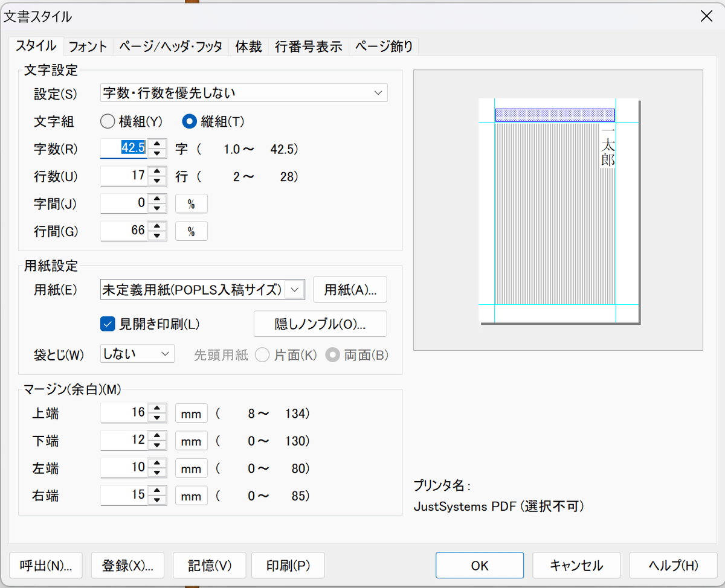Increase 行間 with the up arrow
The height and width of the screenshot is (588, 725).
(157, 226)
